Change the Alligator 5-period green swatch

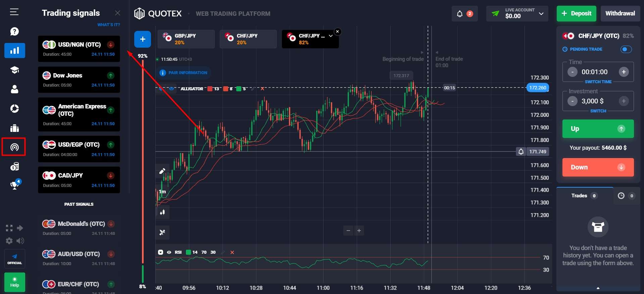pyautogui.click(x=239, y=89)
